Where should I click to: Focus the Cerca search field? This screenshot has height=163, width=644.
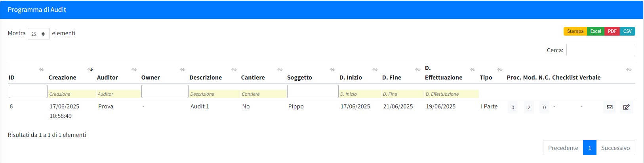pyautogui.click(x=600, y=50)
